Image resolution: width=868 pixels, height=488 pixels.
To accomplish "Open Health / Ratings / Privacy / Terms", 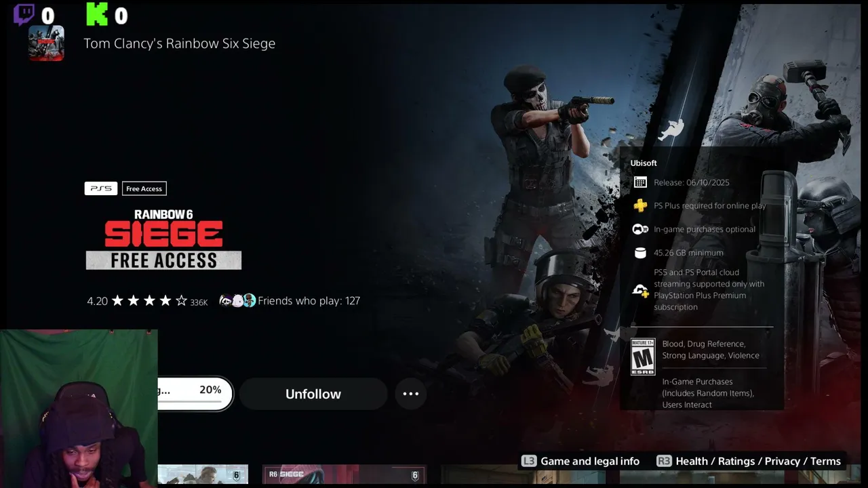I will (x=758, y=461).
